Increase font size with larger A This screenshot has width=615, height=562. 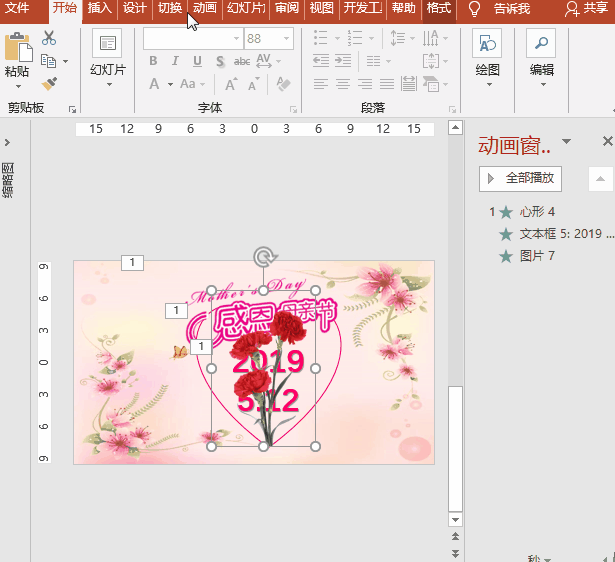(231, 84)
